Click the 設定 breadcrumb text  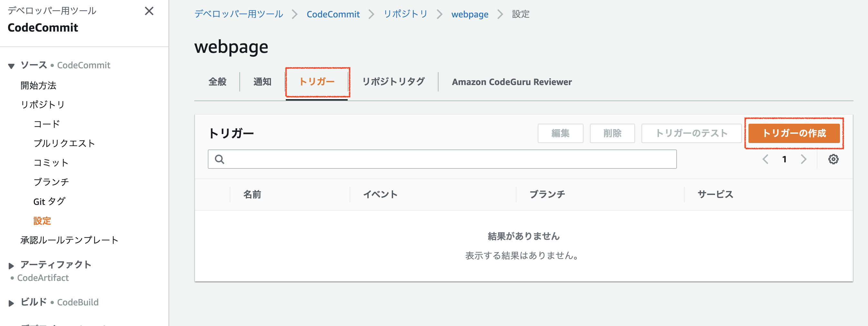point(521,14)
